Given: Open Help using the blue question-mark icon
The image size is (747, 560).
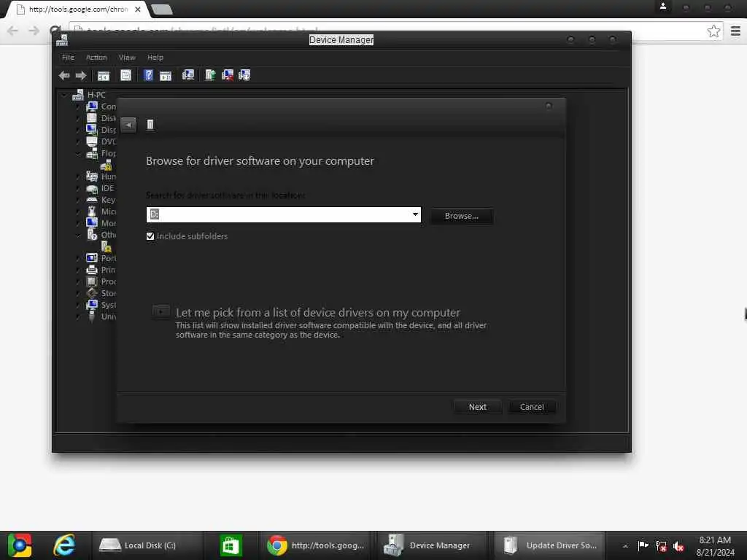Looking at the screenshot, I should pyautogui.click(x=148, y=75).
